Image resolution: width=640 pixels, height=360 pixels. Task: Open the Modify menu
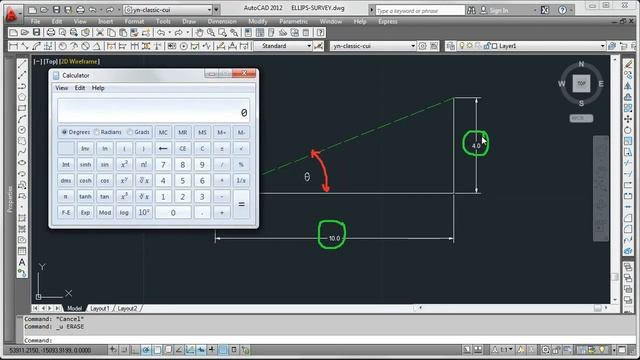tap(258, 21)
